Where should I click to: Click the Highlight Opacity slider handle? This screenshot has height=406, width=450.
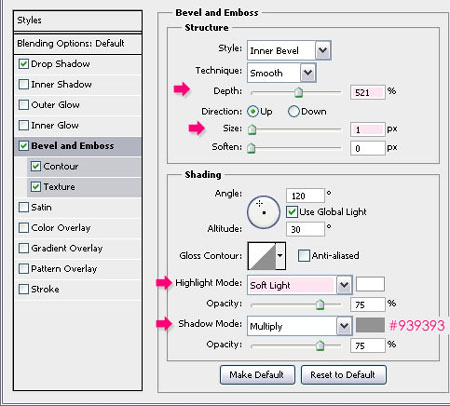(x=320, y=305)
